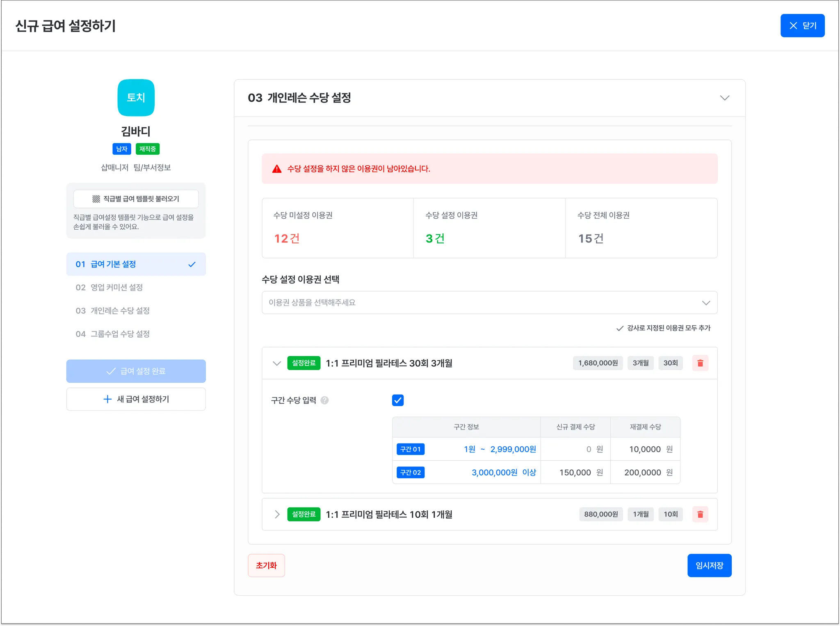Click the red warning triangle icon

tap(277, 169)
